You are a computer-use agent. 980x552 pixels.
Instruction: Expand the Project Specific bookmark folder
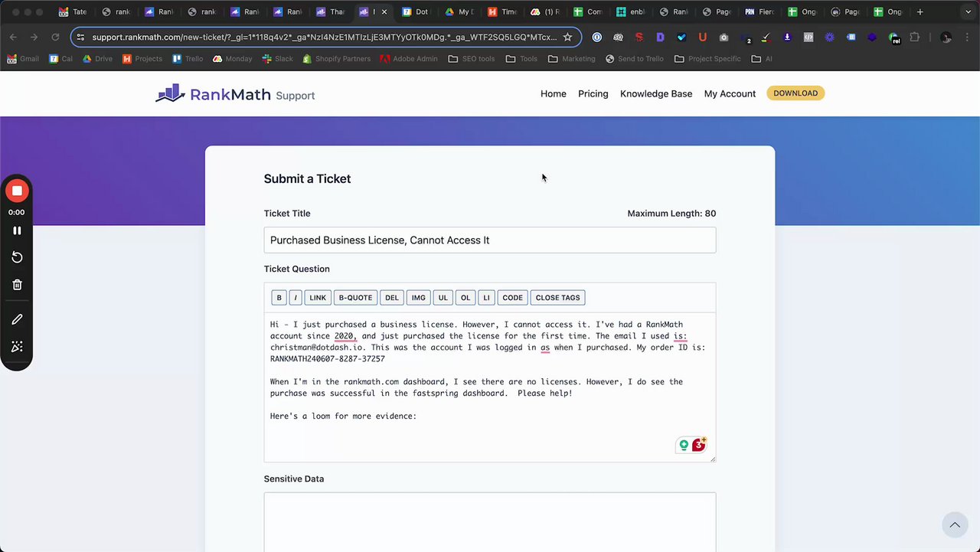(x=708, y=58)
